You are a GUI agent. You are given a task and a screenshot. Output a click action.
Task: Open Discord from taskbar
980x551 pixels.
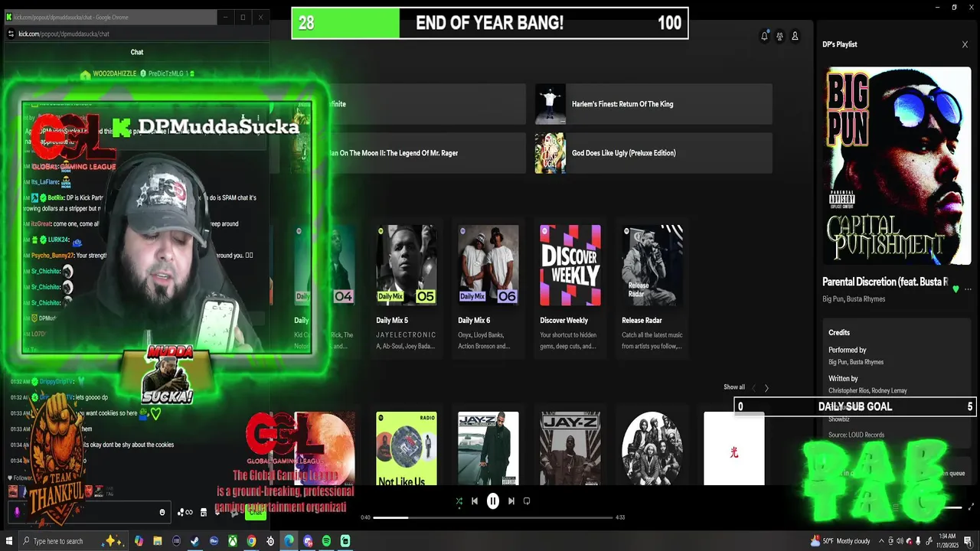click(308, 541)
